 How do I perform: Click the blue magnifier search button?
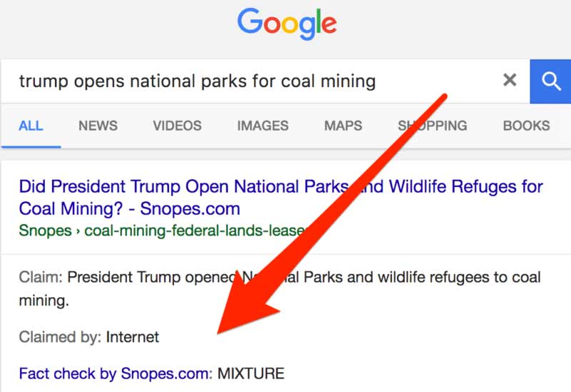[x=550, y=81]
